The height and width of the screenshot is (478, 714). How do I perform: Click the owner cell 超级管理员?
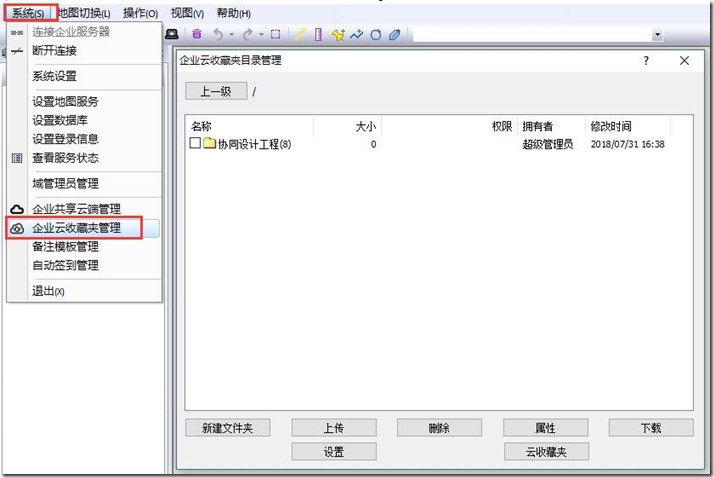pyautogui.click(x=547, y=144)
